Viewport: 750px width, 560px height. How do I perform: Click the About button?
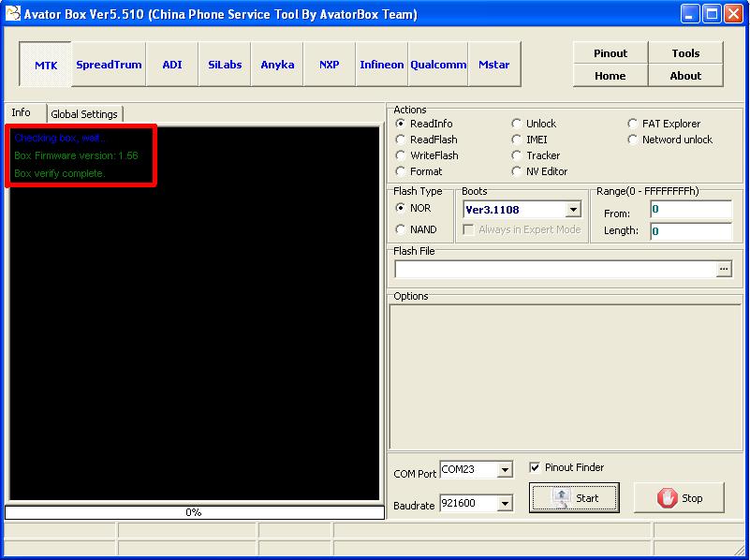coord(685,76)
